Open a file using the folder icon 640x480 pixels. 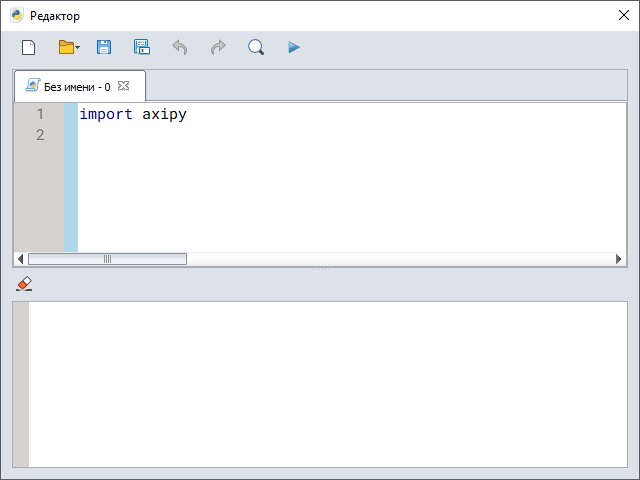(x=66, y=47)
